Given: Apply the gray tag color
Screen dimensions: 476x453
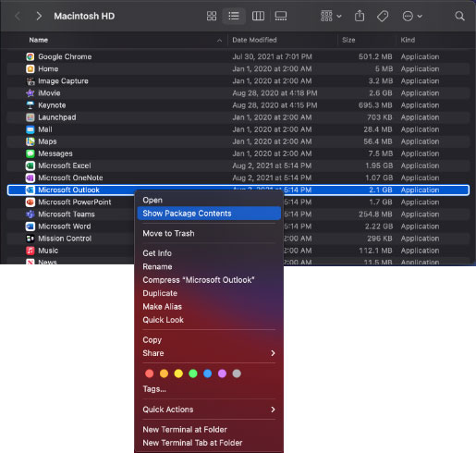Looking at the screenshot, I should pos(237,373).
